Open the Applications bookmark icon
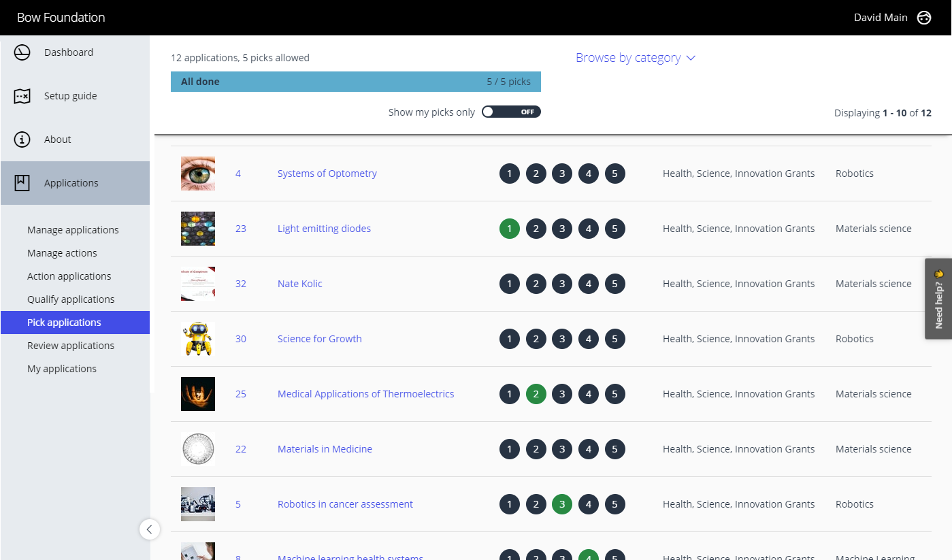952x560 pixels. (21, 182)
